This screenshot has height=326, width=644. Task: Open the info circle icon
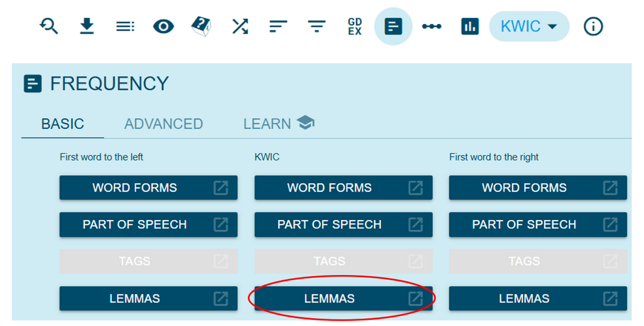pos(593,26)
